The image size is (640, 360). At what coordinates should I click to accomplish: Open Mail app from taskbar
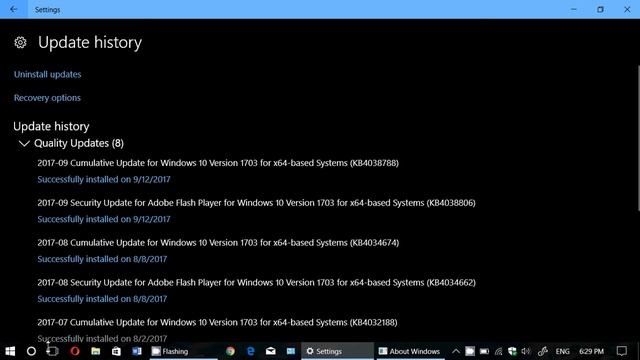tap(271, 351)
